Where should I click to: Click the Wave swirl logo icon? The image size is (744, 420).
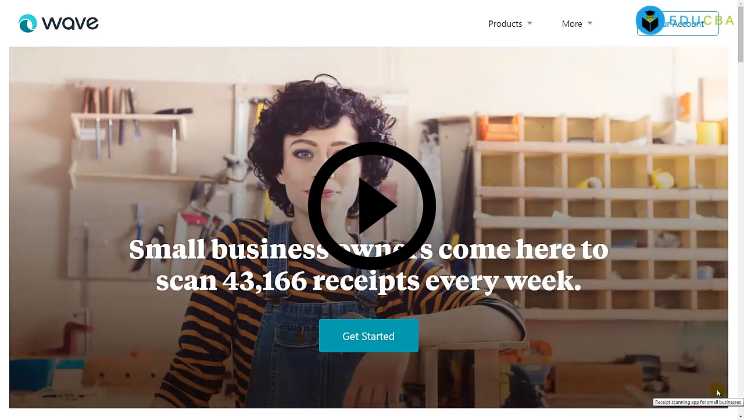pyautogui.click(x=28, y=23)
